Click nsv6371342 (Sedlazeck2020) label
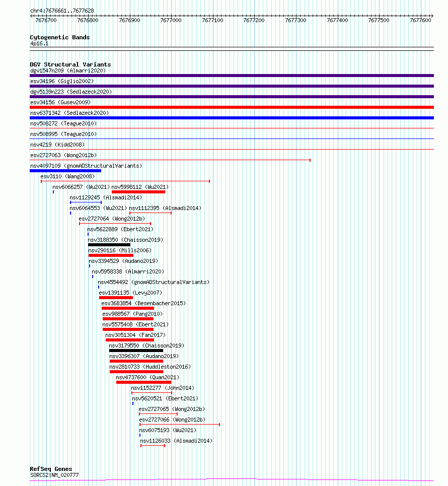448x486 pixels. 69,113
